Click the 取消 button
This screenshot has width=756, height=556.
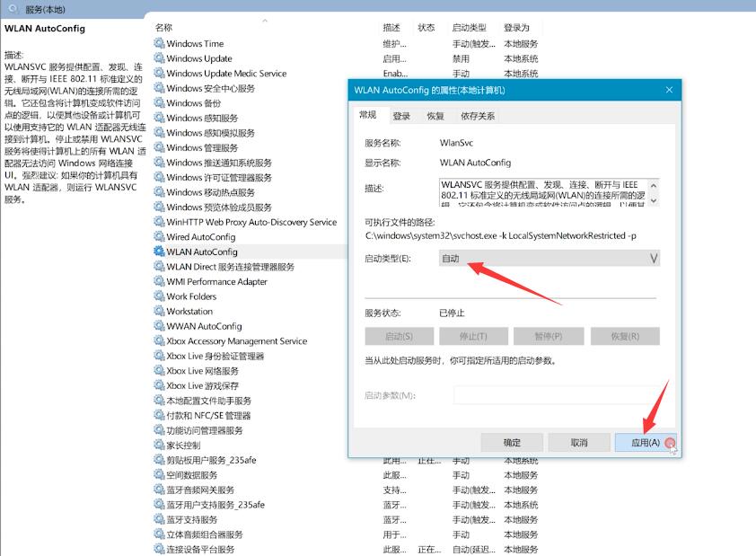coord(579,442)
